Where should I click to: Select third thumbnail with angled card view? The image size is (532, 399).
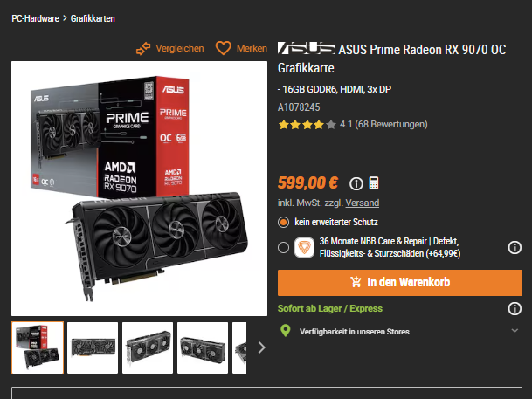tap(148, 347)
